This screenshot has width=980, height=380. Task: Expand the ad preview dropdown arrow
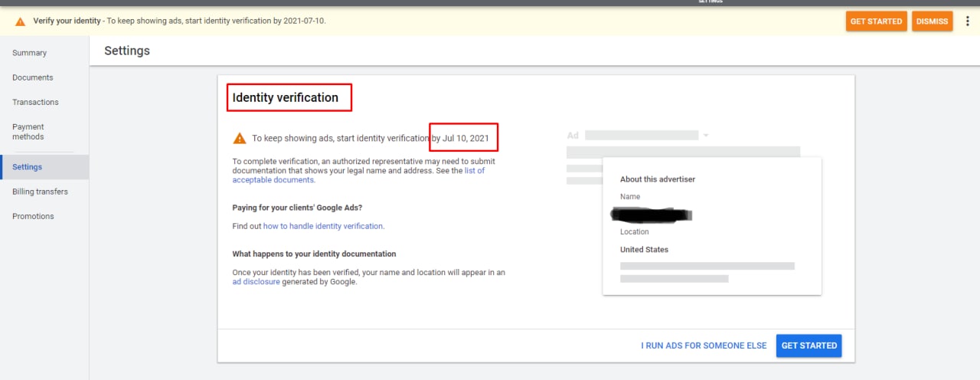[x=705, y=136]
